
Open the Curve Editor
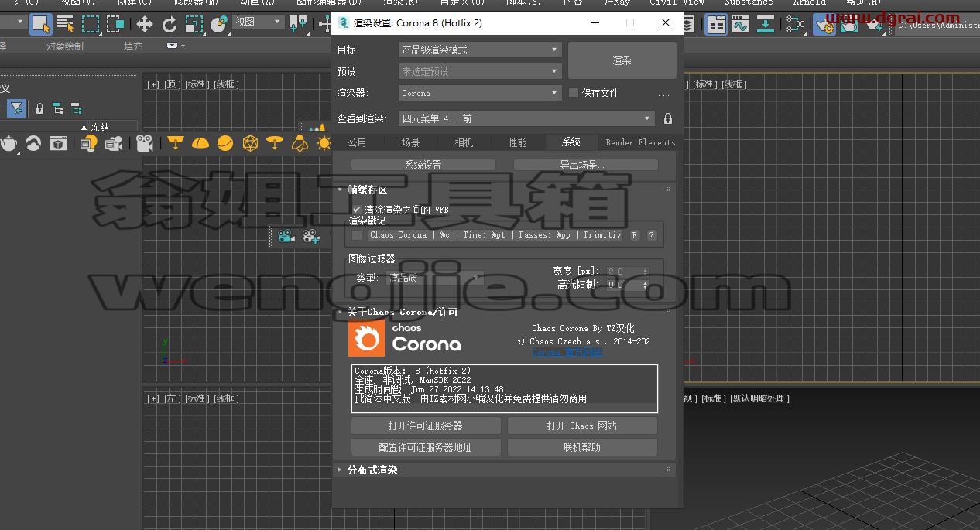click(741, 24)
